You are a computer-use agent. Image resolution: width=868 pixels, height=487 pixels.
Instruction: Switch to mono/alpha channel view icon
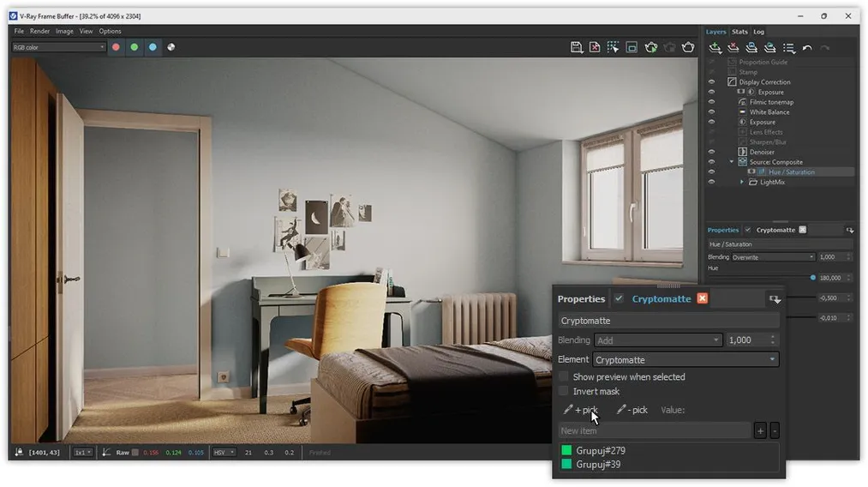pos(171,47)
